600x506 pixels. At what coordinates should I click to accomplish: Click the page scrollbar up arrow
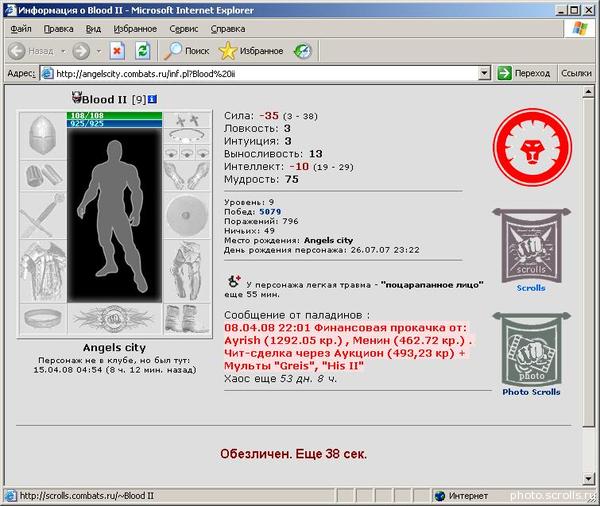click(588, 92)
